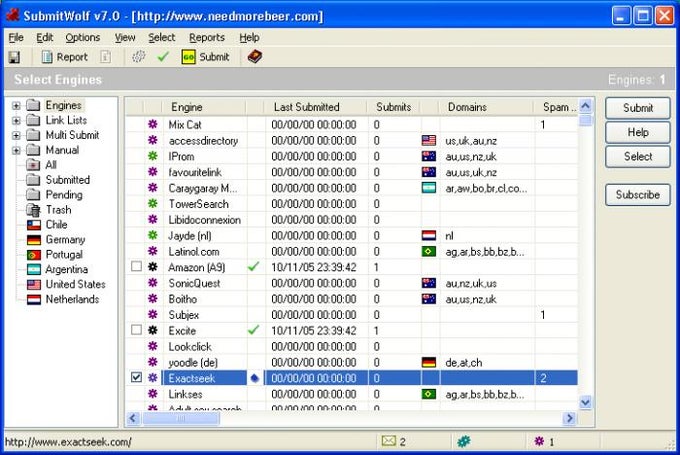Open the red help book icon

coord(255,56)
